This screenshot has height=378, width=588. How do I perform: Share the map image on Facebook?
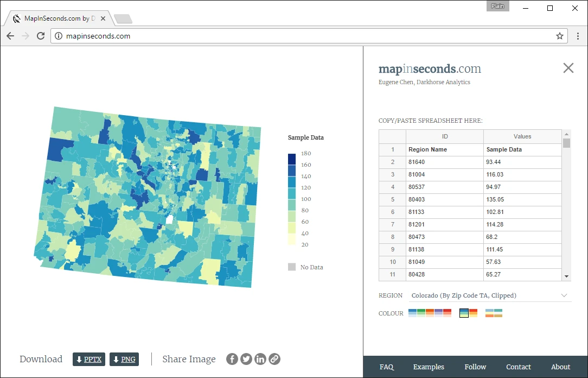232,359
